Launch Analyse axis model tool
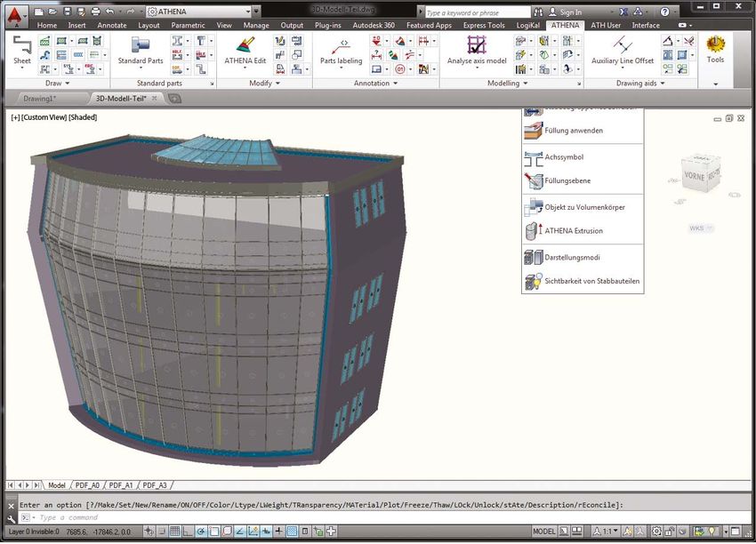 (476, 46)
